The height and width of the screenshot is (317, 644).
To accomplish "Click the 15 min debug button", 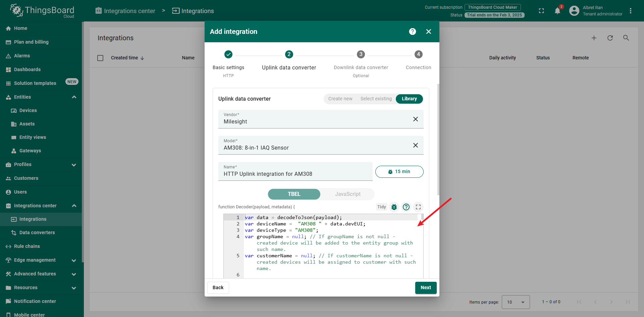I will click(399, 172).
